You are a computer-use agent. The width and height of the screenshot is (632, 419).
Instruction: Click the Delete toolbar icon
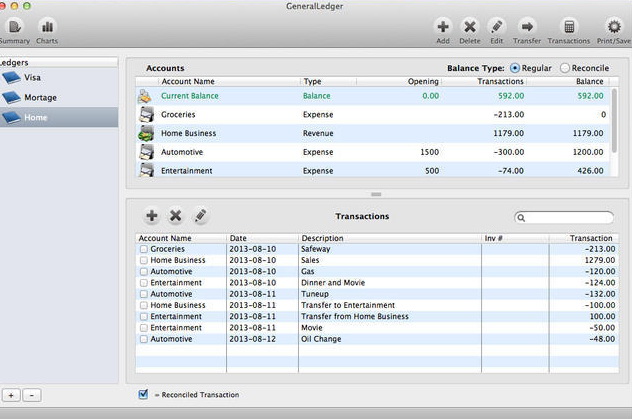point(470,27)
